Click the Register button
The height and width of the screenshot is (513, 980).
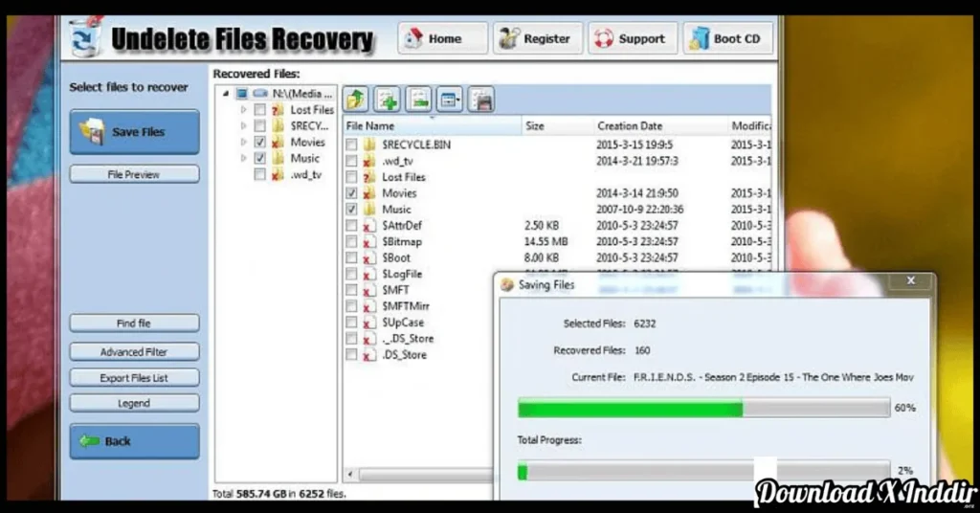pyautogui.click(x=538, y=38)
